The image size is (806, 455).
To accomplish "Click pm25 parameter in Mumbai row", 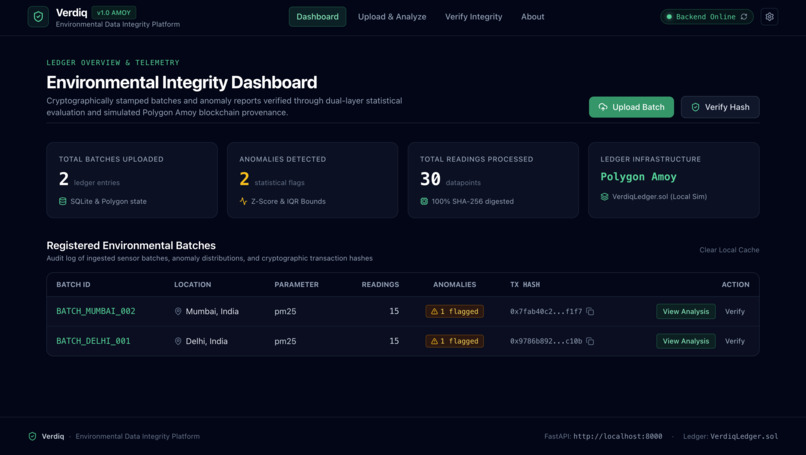I will [285, 311].
